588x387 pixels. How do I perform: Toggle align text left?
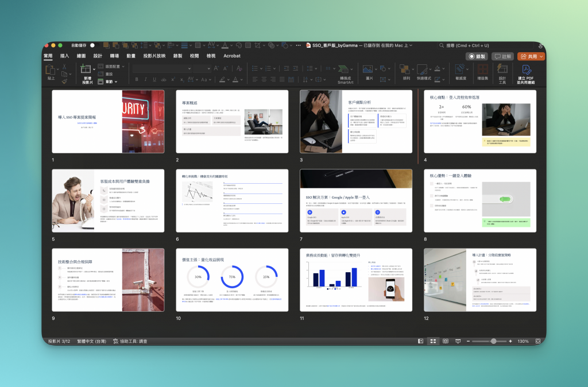(255, 79)
